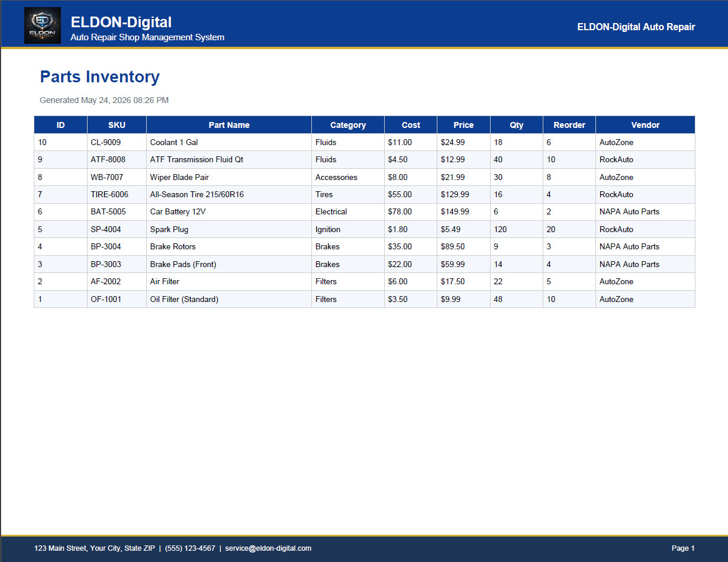Click 'All-Season Tire 215/60R16' part name
The width and height of the screenshot is (728, 562).
pos(197,194)
